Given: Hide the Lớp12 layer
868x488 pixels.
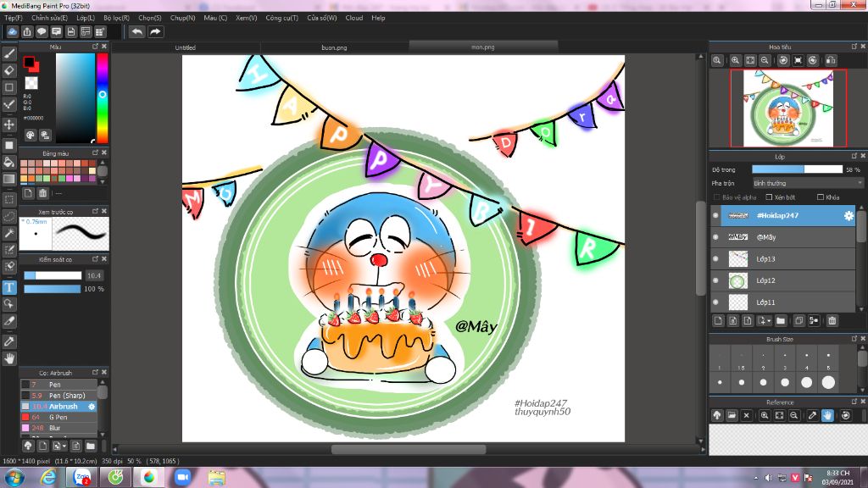Looking at the screenshot, I should pos(715,280).
